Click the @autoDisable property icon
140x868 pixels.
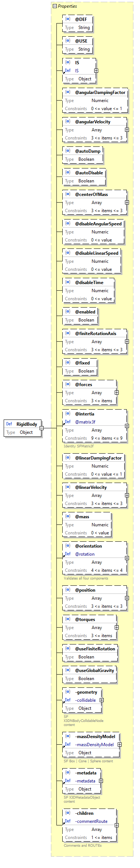click(68, 172)
